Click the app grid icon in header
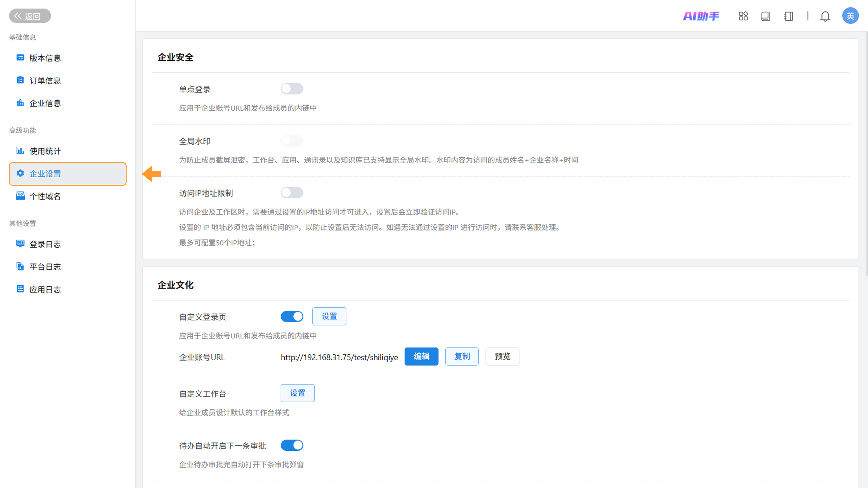The width and height of the screenshot is (868, 488). point(743,16)
